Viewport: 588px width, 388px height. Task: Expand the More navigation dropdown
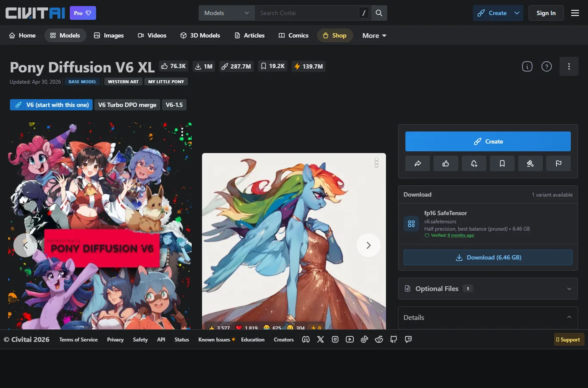point(374,35)
